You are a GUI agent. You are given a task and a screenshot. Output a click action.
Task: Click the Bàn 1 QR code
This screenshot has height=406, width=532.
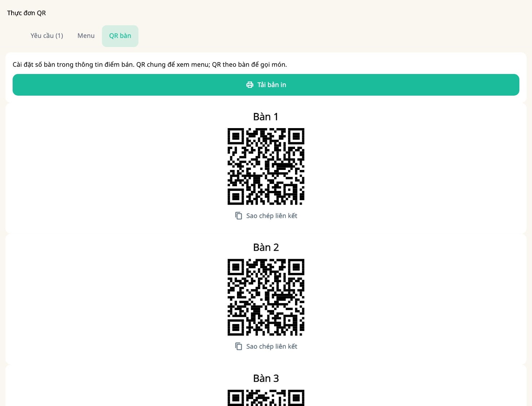pyautogui.click(x=266, y=166)
